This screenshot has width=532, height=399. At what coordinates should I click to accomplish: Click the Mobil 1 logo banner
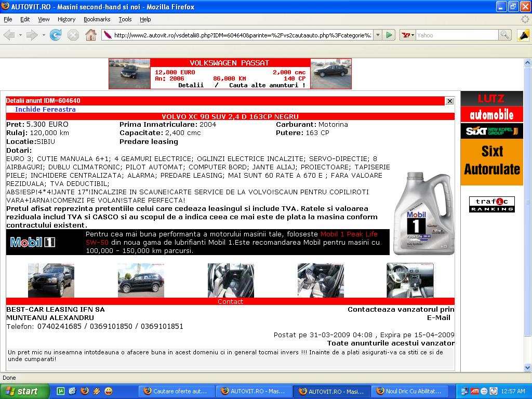tap(33, 242)
